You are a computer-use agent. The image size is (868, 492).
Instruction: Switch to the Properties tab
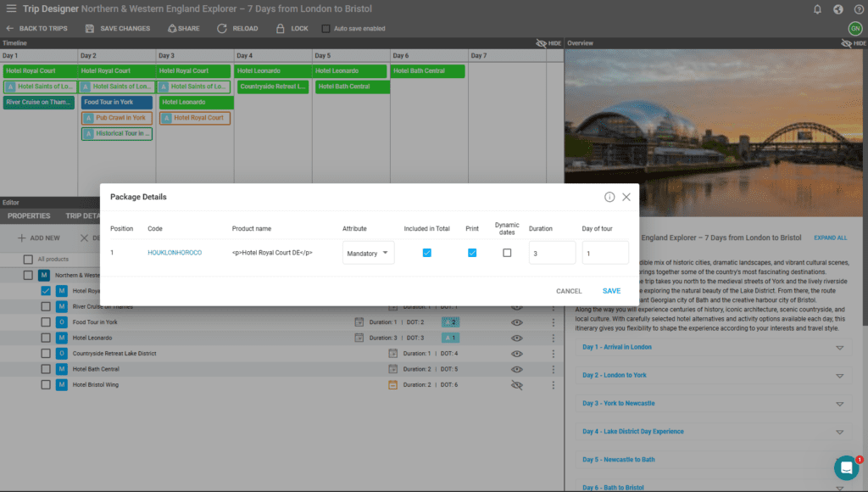point(30,216)
